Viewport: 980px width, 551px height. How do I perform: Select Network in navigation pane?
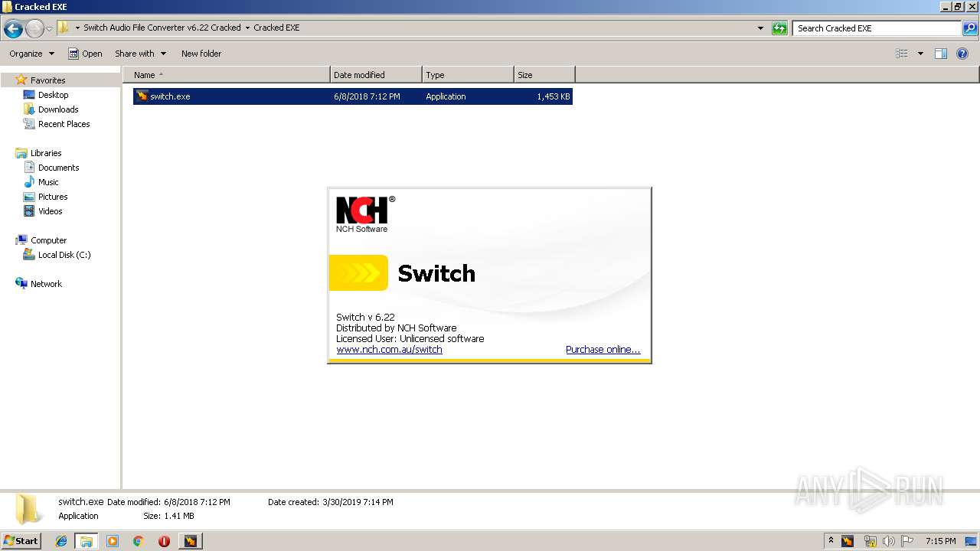pos(46,284)
